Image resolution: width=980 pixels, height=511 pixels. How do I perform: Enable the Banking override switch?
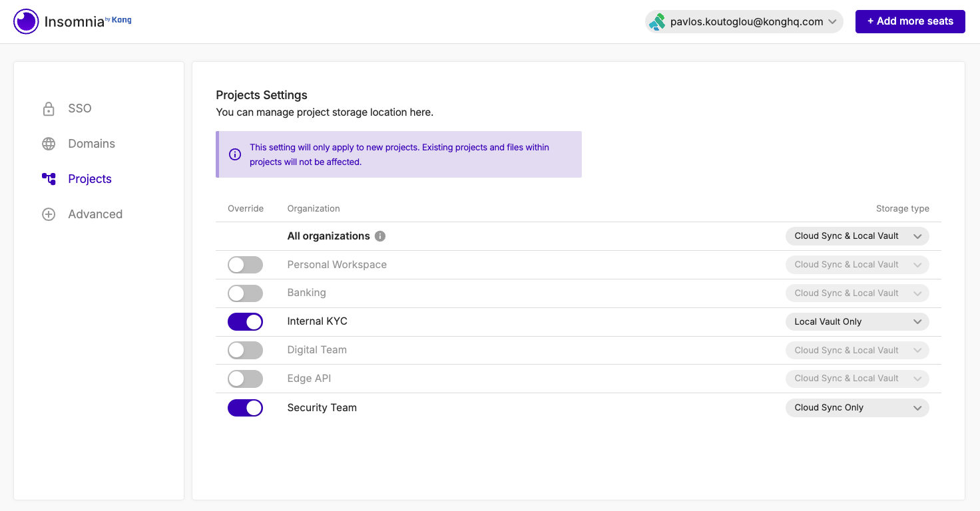[x=245, y=293]
